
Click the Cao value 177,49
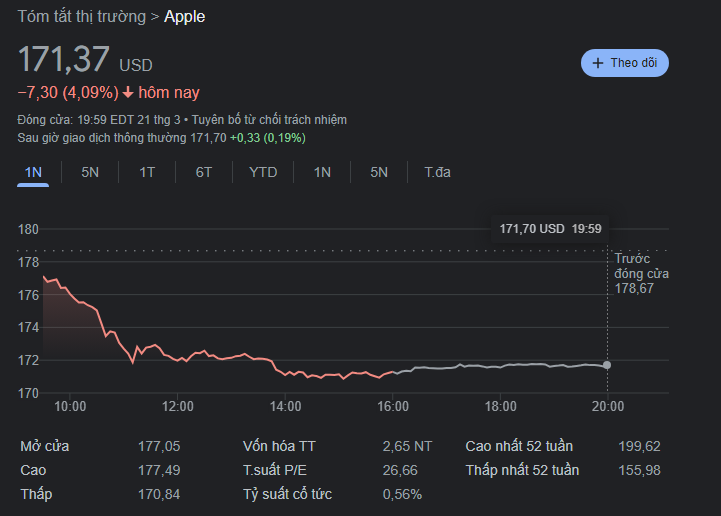(x=159, y=470)
